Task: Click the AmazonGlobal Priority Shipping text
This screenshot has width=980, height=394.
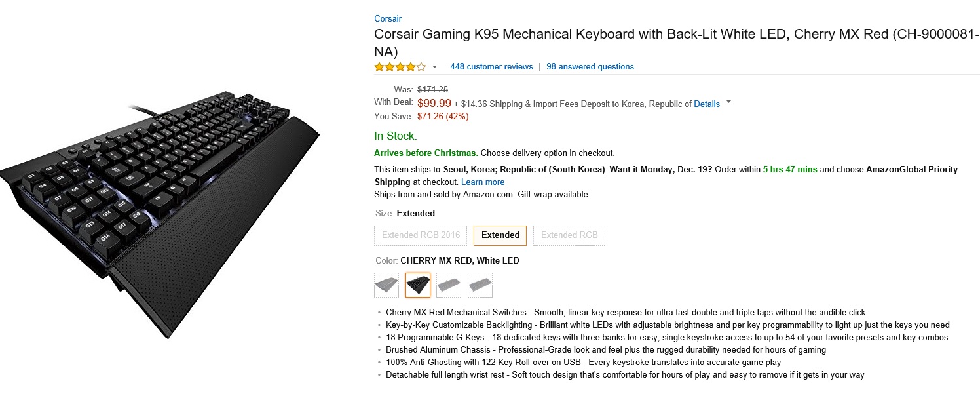Action: (x=912, y=170)
